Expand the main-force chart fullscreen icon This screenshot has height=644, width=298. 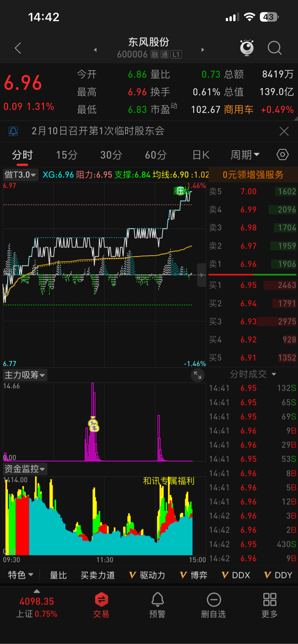click(x=198, y=375)
